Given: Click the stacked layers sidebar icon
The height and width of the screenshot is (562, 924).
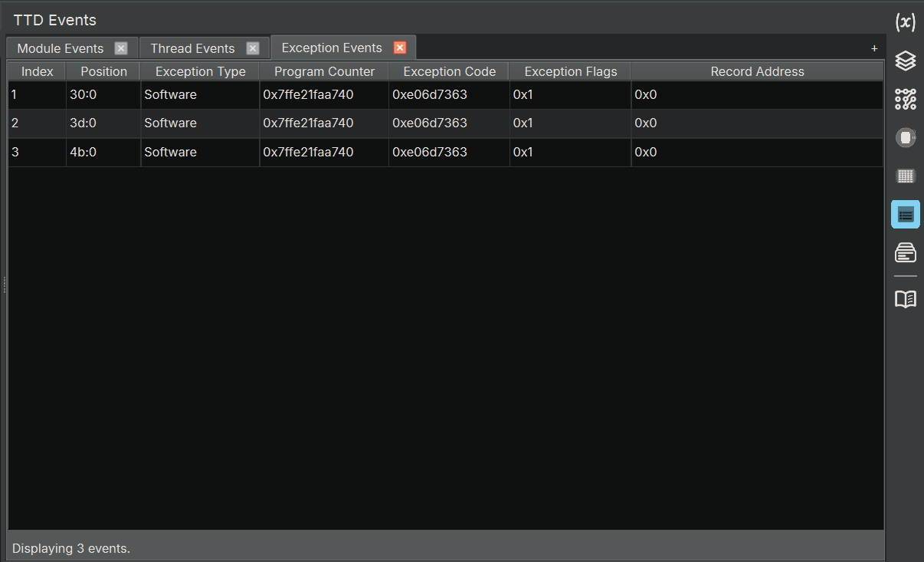Looking at the screenshot, I should 905,61.
